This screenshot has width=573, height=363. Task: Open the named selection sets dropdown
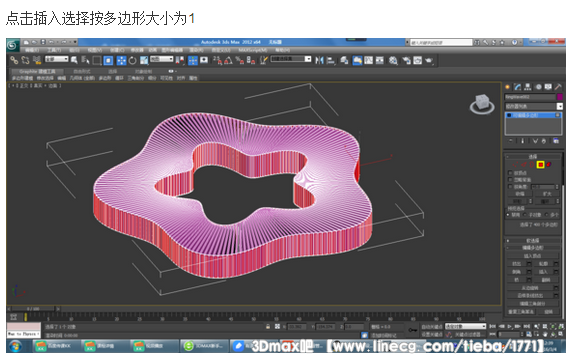(x=291, y=59)
